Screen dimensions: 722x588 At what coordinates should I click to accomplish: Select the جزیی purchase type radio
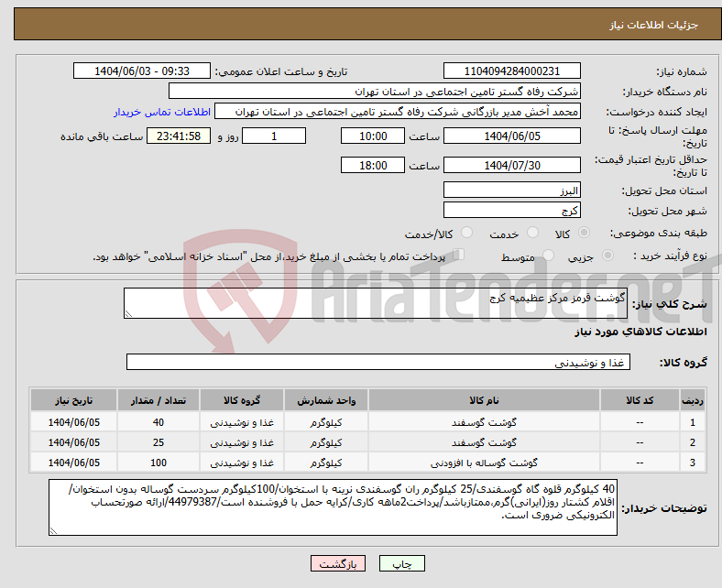[x=607, y=255]
